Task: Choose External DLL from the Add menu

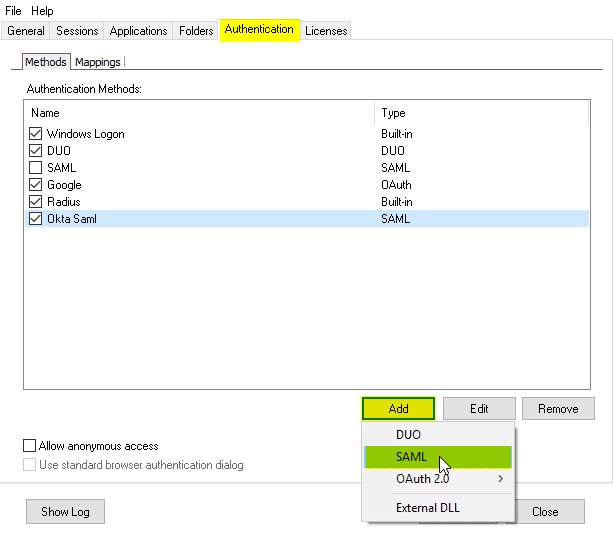Action: tap(438, 508)
